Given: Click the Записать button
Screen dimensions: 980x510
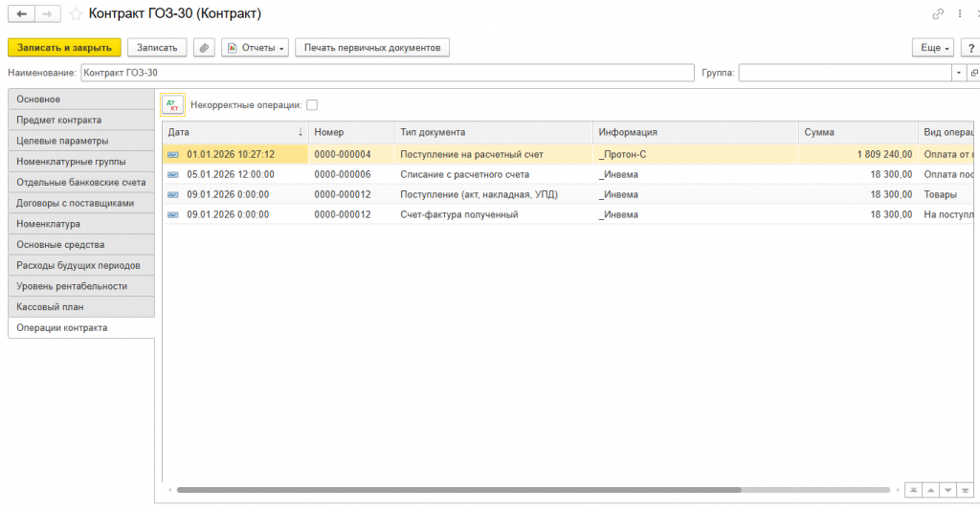Looking at the screenshot, I should 157,48.
